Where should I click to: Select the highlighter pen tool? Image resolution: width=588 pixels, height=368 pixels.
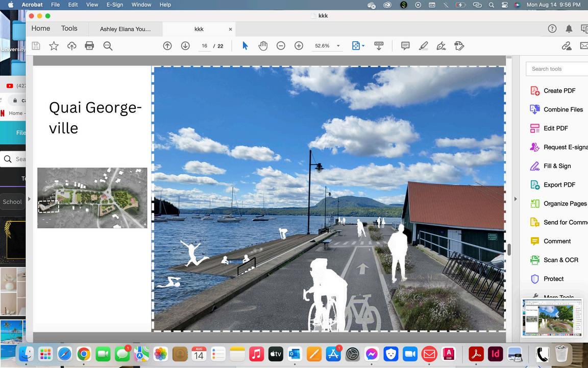(x=423, y=46)
